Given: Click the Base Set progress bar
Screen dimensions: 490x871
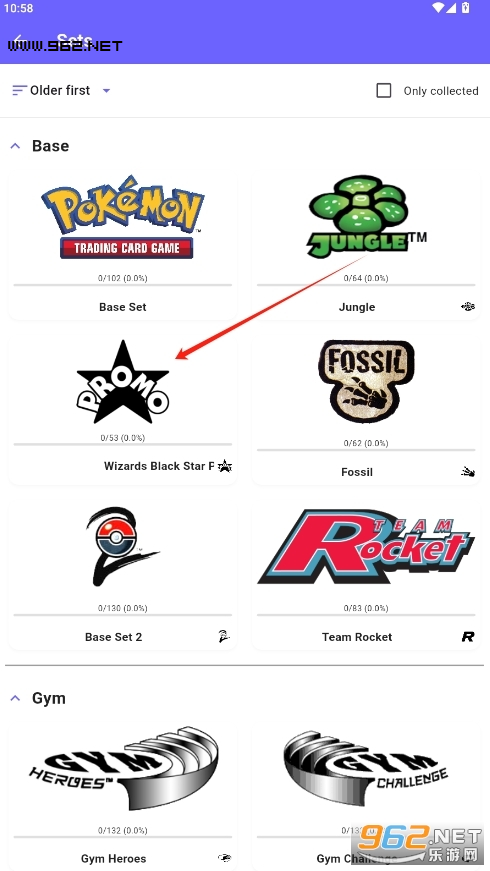Looking at the screenshot, I should tap(123, 285).
